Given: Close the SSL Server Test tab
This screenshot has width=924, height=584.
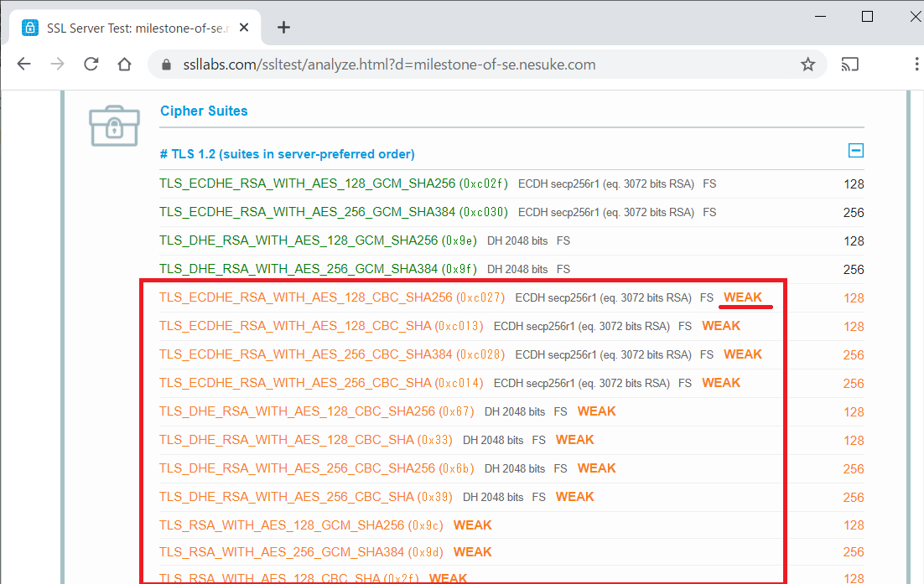Looking at the screenshot, I should [x=244, y=28].
